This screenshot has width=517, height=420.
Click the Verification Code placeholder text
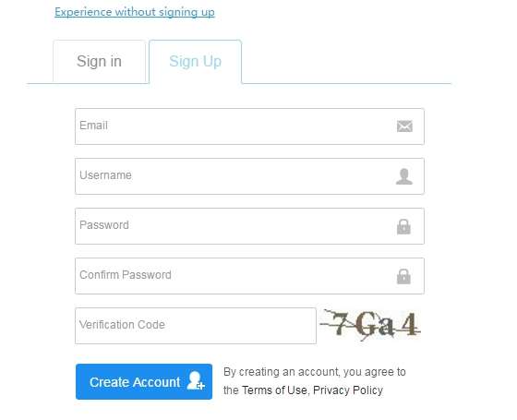122,325
